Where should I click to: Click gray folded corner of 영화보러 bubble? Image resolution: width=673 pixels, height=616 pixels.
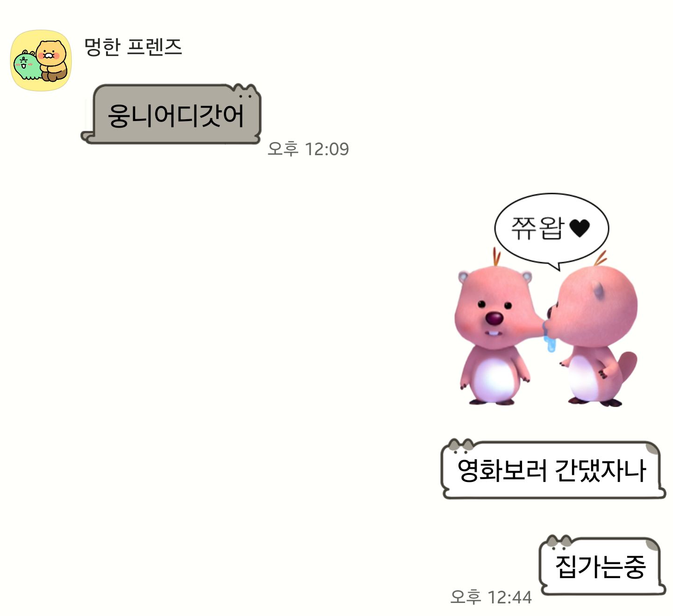click(x=652, y=449)
